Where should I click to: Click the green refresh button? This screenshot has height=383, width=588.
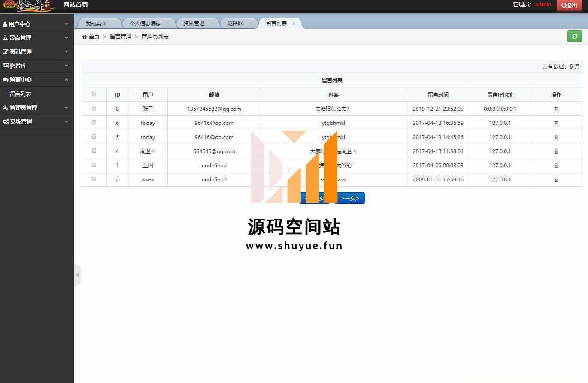pyautogui.click(x=575, y=36)
